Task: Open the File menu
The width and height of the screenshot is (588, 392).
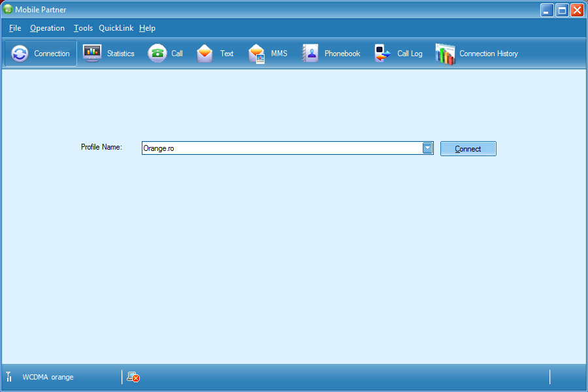Action: (x=15, y=28)
